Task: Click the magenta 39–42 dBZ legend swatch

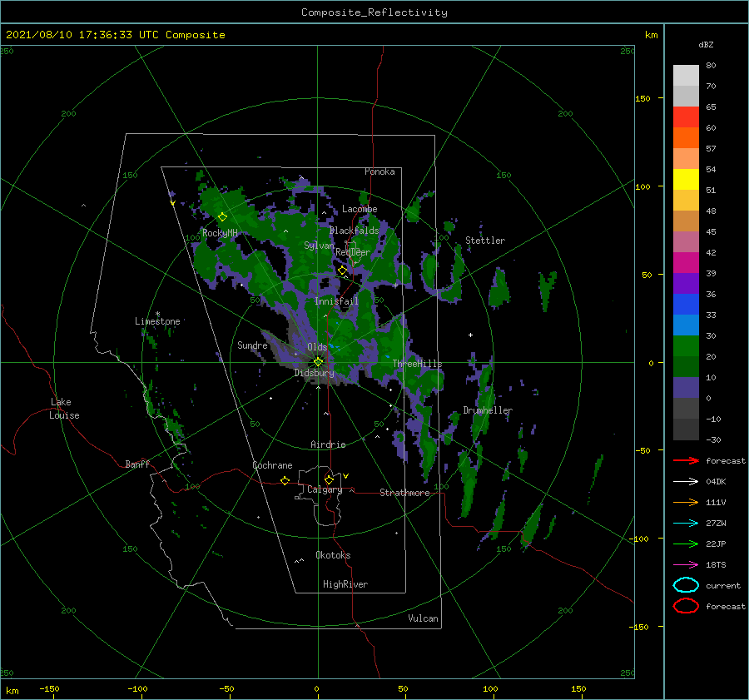Action: (x=686, y=262)
